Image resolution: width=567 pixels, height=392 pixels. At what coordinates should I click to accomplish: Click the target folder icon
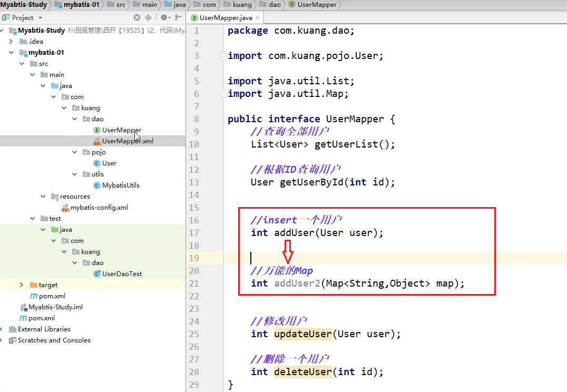(34, 285)
